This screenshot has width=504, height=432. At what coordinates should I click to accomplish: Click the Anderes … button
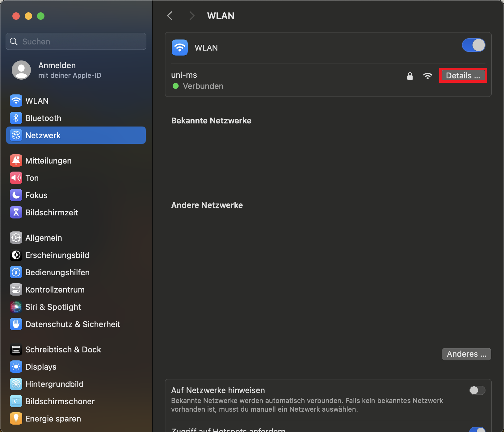click(x=466, y=354)
